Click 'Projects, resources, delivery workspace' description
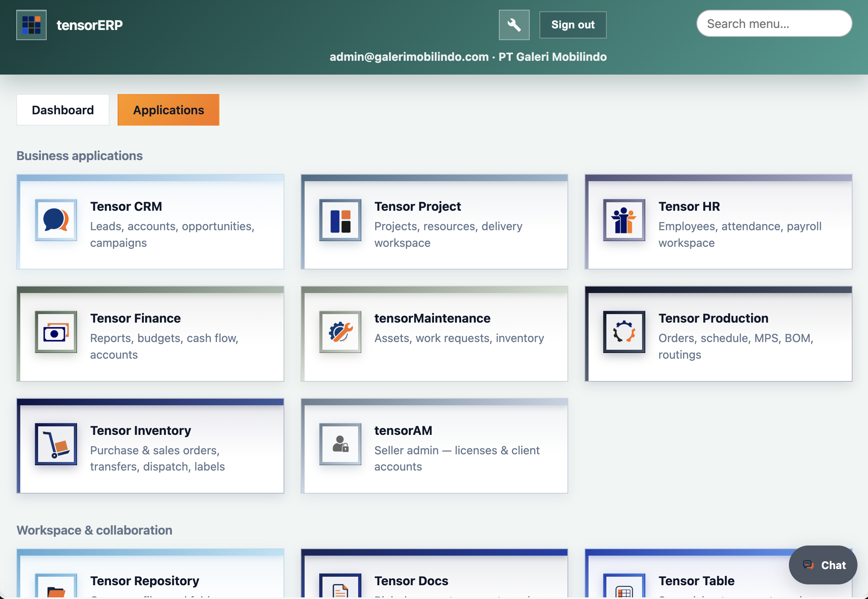 (x=449, y=234)
